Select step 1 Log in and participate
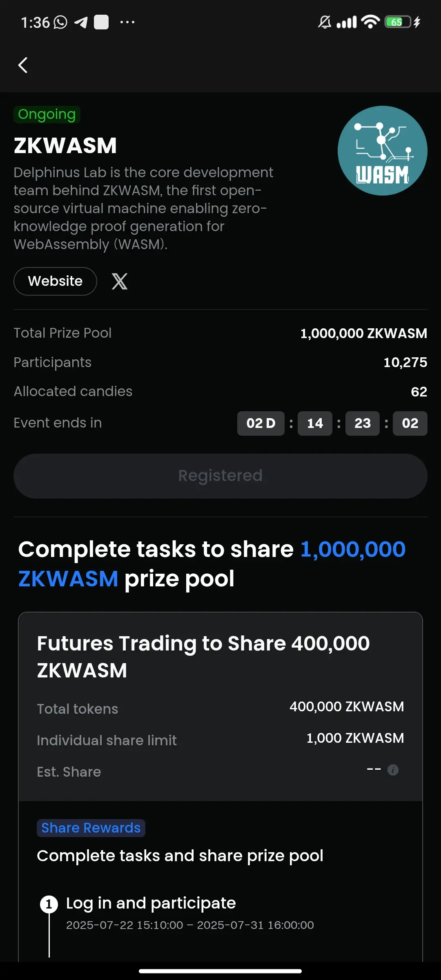This screenshot has width=441, height=980. click(151, 903)
